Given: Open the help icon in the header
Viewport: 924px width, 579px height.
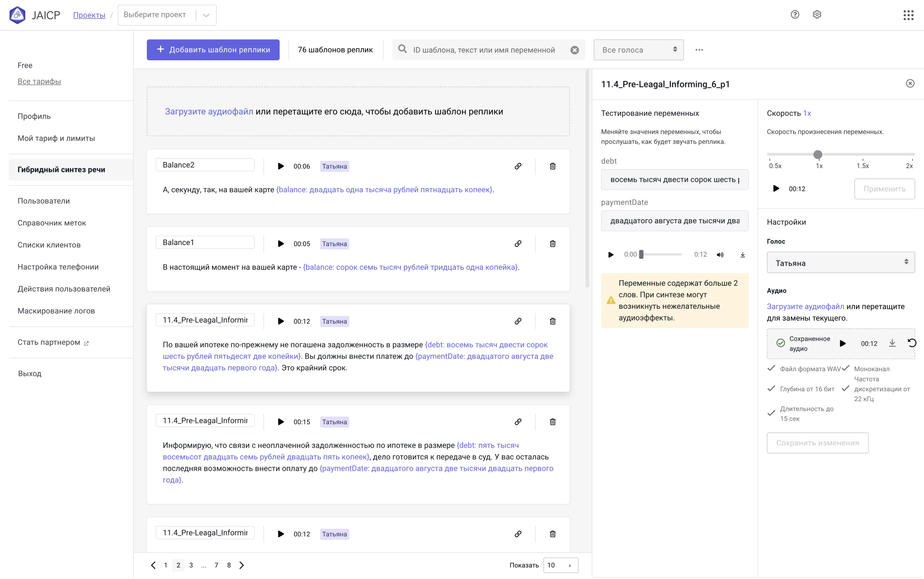Looking at the screenshot, I should tap(795, 14).
